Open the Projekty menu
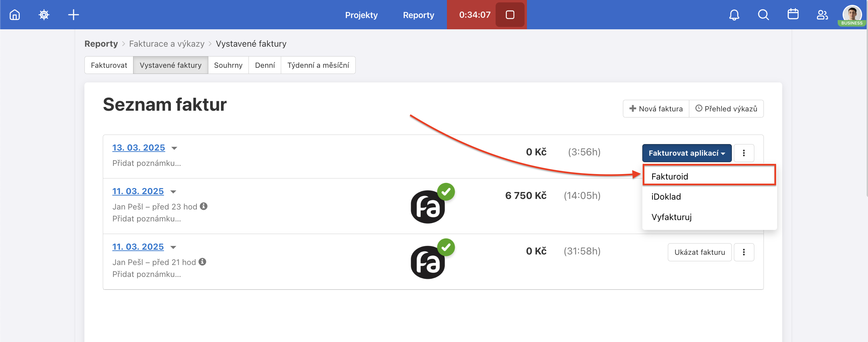 pyautogui.click(x=361, y=15)
